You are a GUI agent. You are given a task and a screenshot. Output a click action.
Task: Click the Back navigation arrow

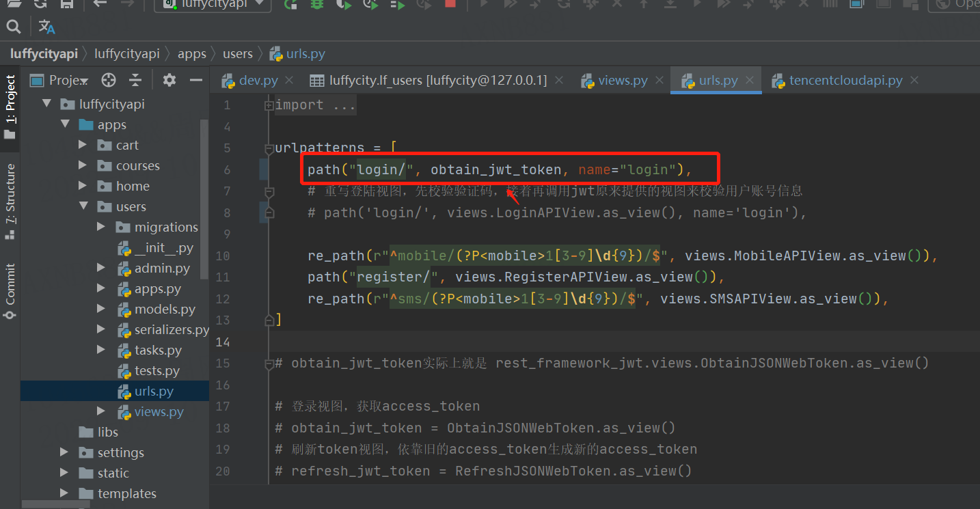pyautogui.click(x=100, y=3)
